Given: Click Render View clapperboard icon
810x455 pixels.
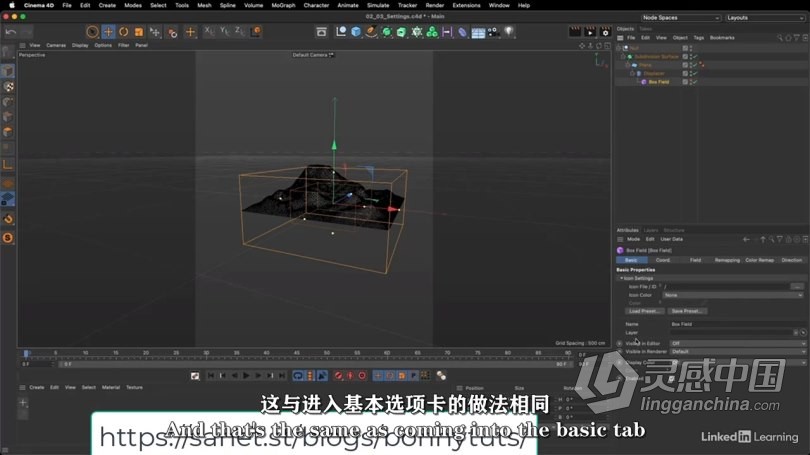Looking at the screenshot, I should coord(574,32).
